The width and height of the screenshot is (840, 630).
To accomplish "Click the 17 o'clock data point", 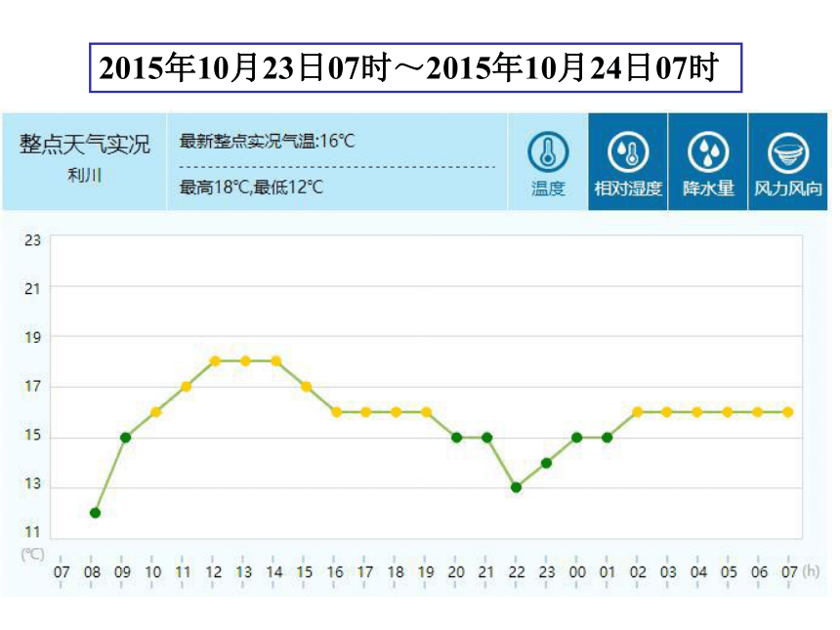I will 366,412.
